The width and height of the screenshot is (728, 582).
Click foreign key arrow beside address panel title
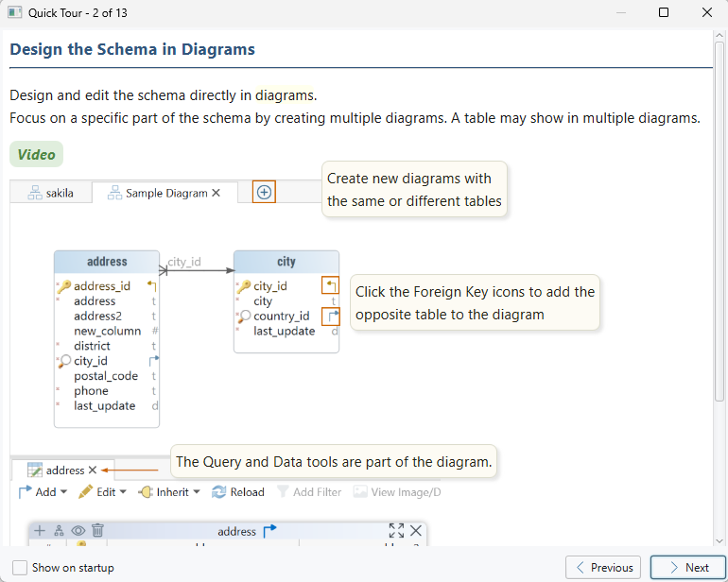(x=269, y=530)
